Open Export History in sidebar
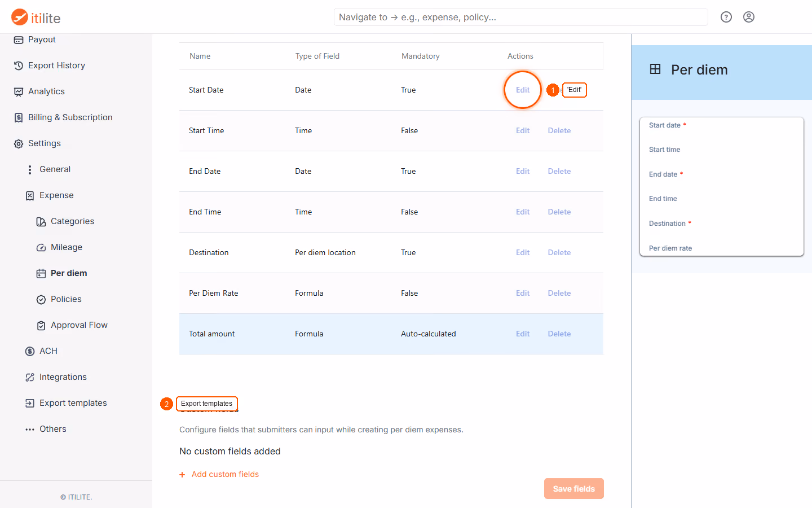 (56, 65)
